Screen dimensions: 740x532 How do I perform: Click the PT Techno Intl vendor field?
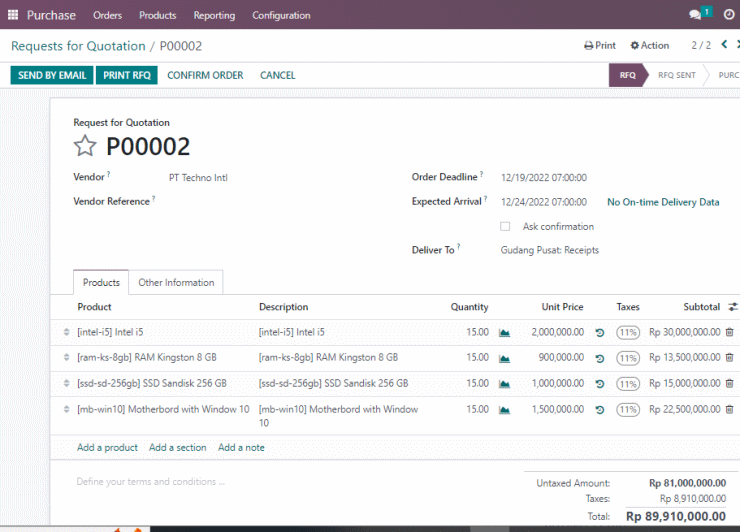pyautogui.click(x=198, y=178)
